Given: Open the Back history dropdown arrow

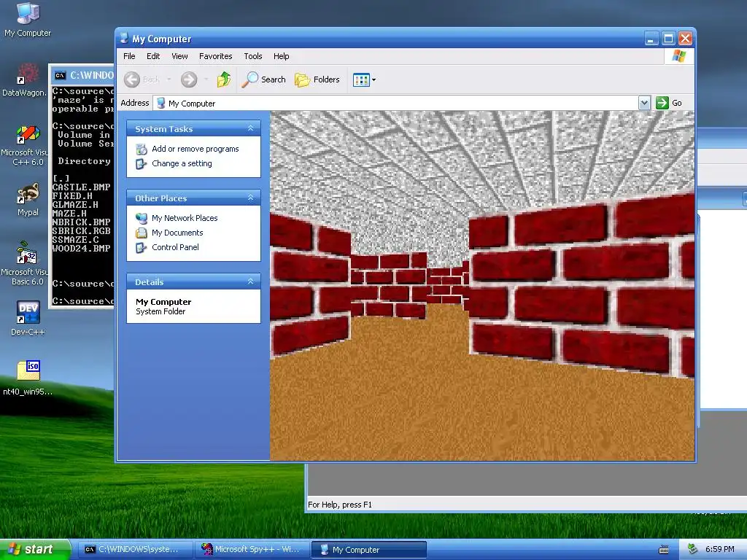Looking at the screenshot, I should point(169,79).
